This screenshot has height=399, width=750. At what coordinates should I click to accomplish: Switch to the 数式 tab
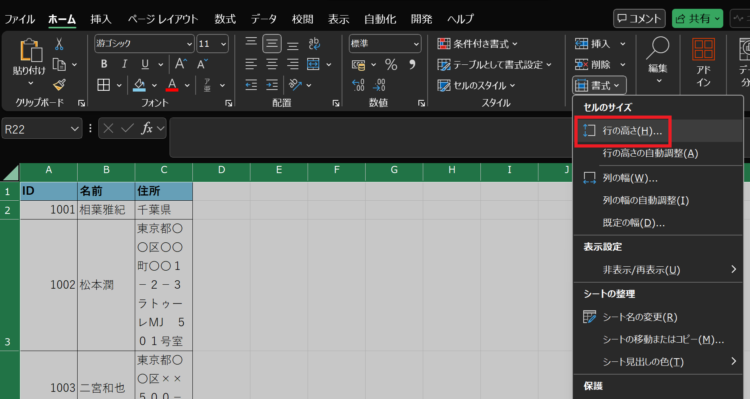225,19
